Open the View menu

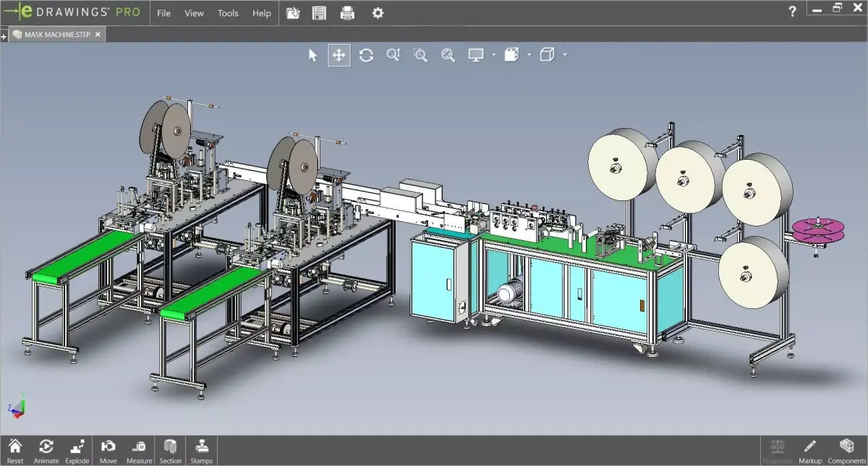coord(194,13)
